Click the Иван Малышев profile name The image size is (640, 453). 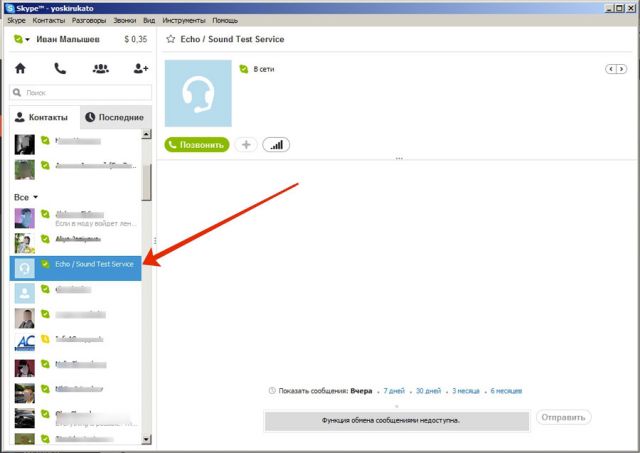click(68, 39)
